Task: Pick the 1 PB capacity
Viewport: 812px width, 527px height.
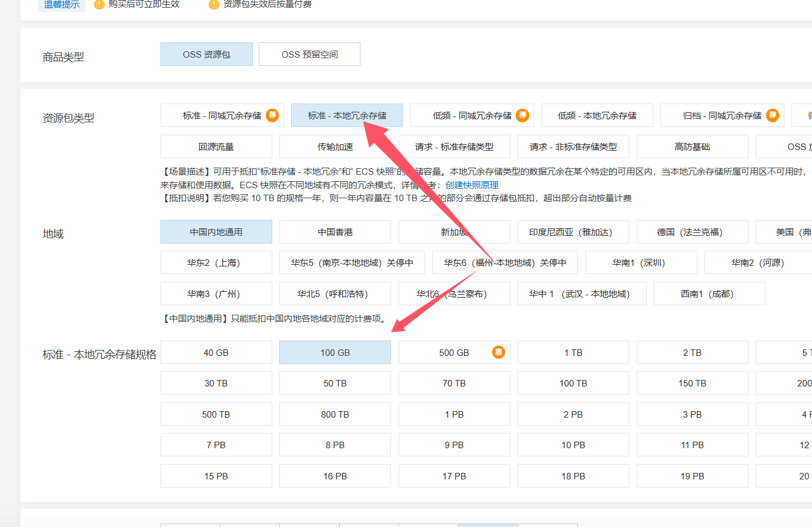Action: [x=455, y=414]
